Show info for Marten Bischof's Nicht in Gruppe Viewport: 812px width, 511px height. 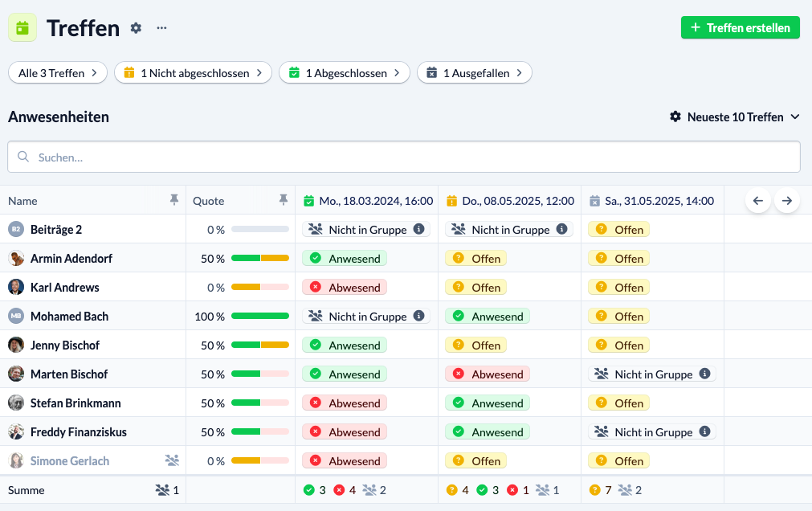705,373
